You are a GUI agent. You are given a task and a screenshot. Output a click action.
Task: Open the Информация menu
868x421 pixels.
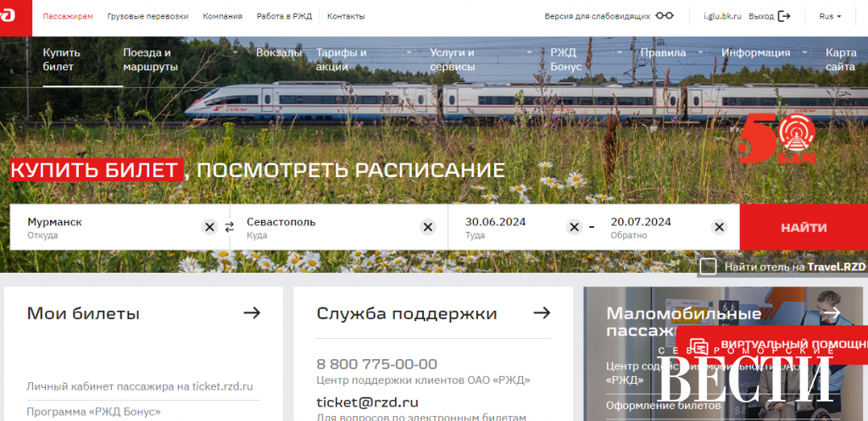pos(755,53)
